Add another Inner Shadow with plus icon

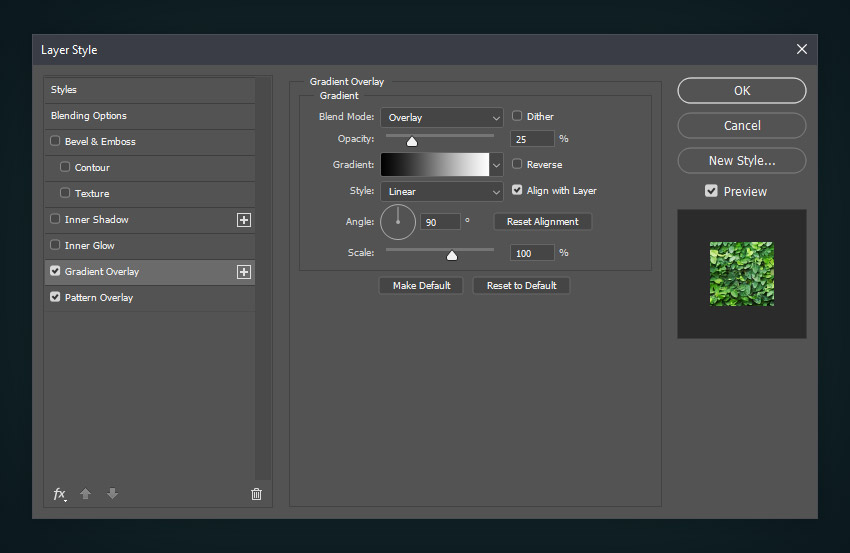pyautogui.click(x=243, y=220)
